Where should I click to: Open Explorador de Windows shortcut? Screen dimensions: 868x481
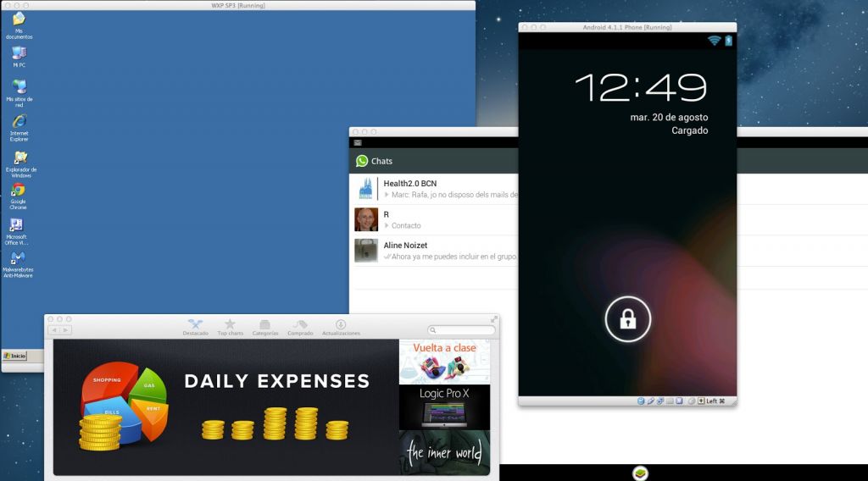(20, 158)
